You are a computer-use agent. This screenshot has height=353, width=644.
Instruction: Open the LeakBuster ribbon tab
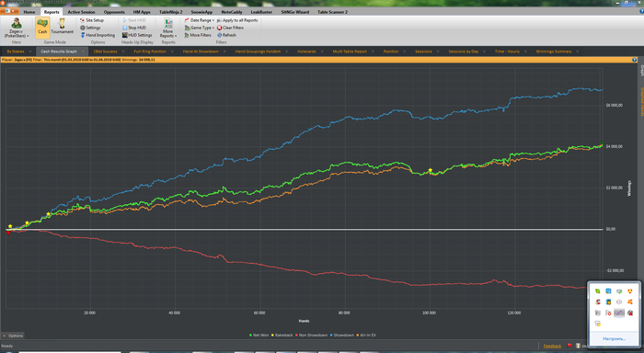pos(261,12)
